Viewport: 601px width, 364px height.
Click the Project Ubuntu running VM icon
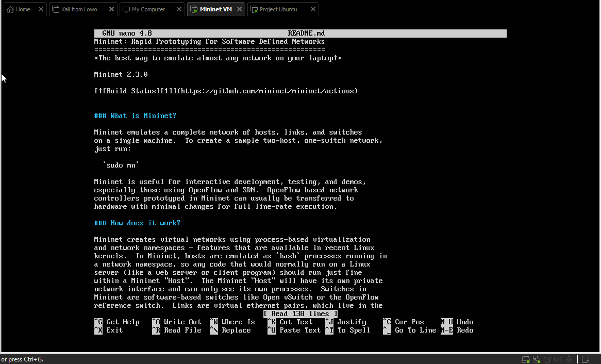coord(254,9)
